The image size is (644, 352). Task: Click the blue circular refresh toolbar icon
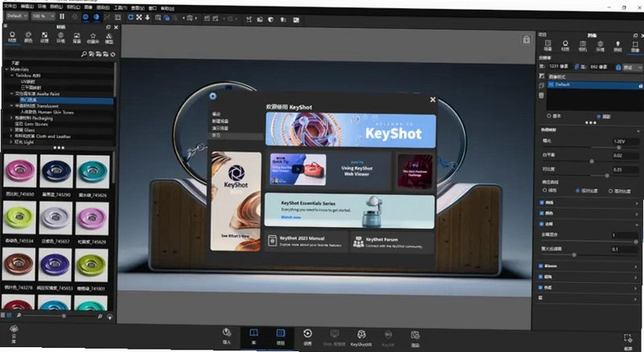[130, 17]
